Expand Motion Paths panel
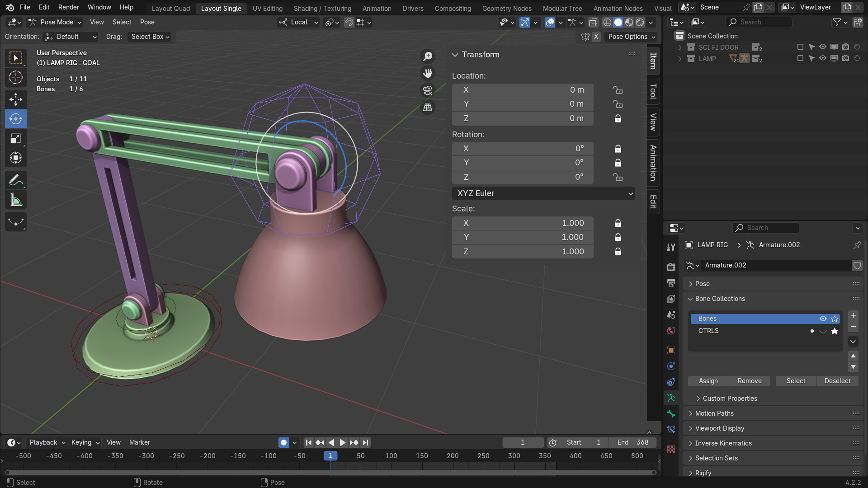 714,413
